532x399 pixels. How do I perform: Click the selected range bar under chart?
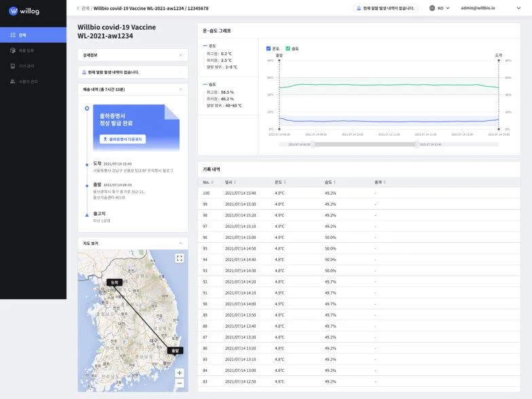365,145
